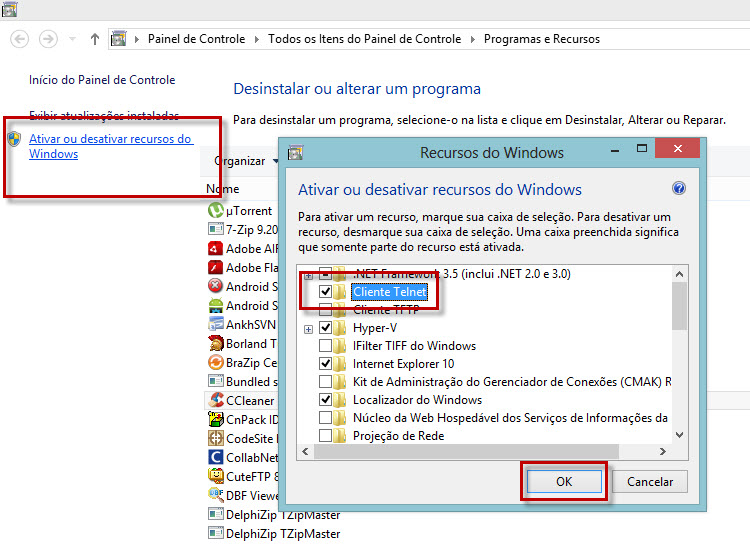Click the green Android robot icon
This screenshot has width=750, height=545.
[x=216, y=305]
